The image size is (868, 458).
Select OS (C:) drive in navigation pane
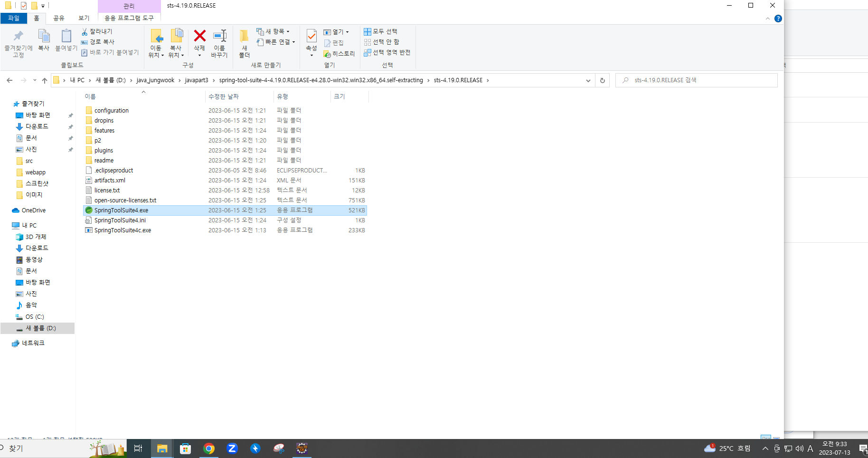pyautogui.click(x=35, y=317)
